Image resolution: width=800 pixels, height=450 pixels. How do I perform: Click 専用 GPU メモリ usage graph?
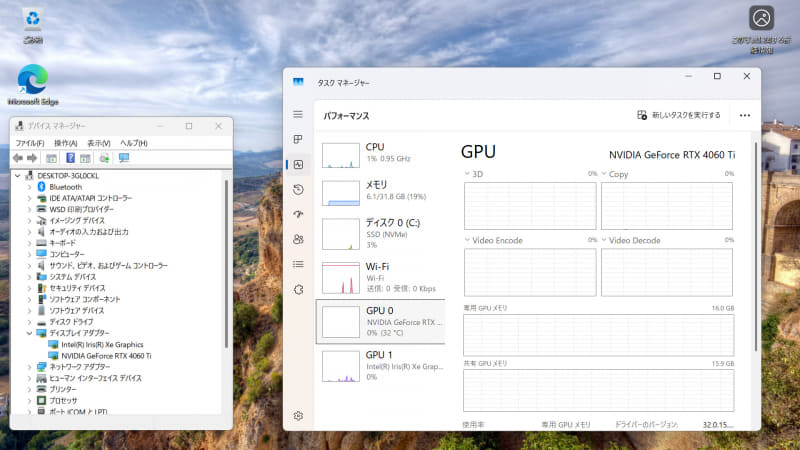tap(598, 335)
